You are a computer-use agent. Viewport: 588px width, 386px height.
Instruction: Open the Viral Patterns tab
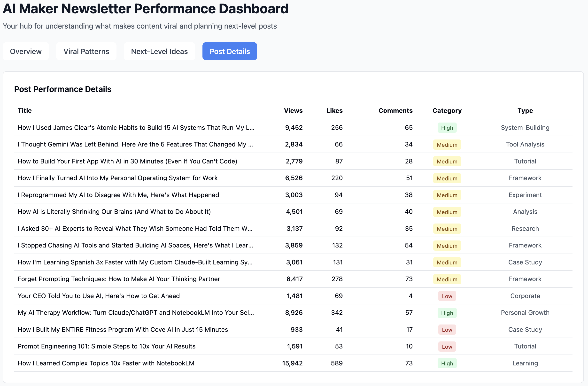(x=86, y=51)
